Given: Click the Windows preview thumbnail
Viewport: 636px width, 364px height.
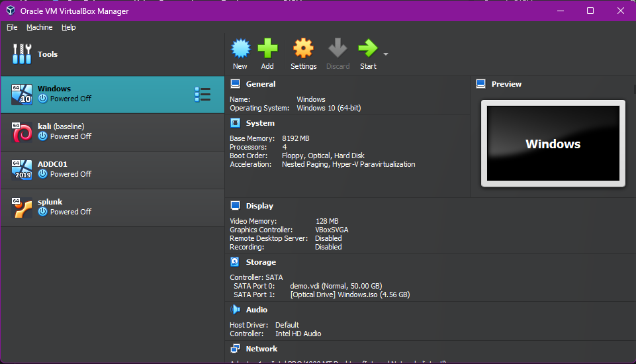Looking at the screenshot, I should coord(553,143).
